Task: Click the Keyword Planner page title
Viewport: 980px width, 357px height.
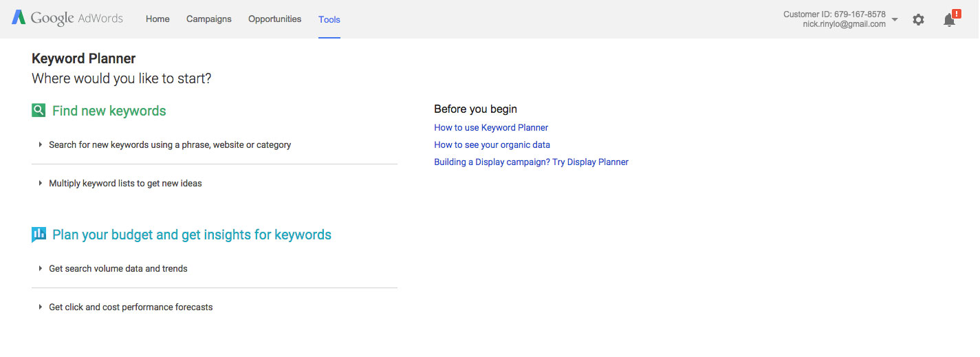Action: pos(84,58)
